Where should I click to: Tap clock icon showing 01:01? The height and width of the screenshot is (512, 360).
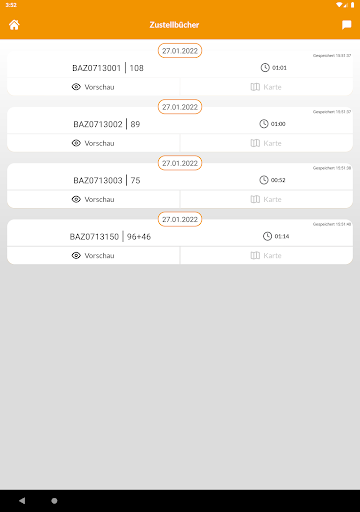tap(265, 68)
